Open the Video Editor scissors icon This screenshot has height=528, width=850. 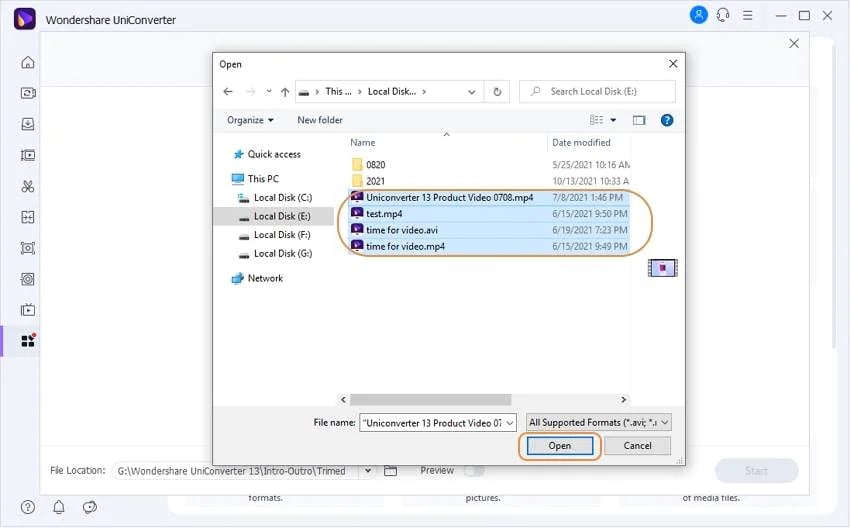tap(28, 186)
